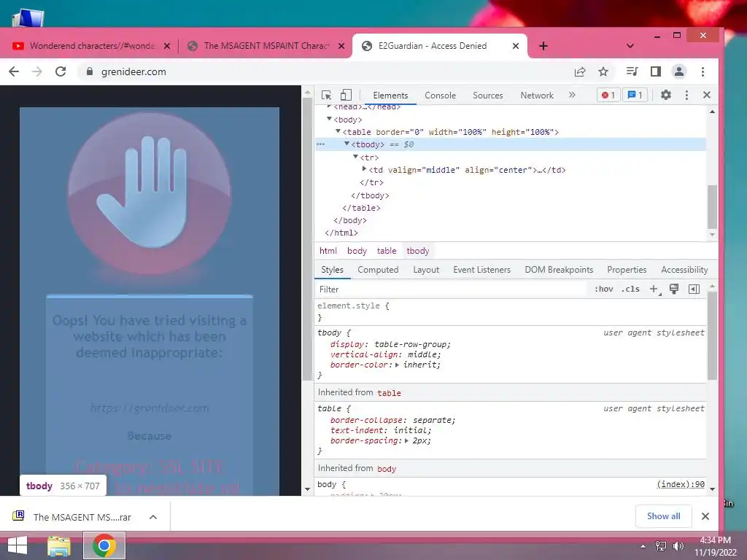Open the media controls toolbar icon

[x=632, y=72]
